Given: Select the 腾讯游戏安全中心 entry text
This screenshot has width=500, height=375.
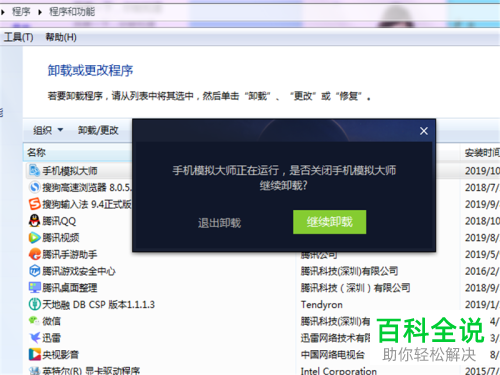Looking at the screenshot, I should 79,271.
